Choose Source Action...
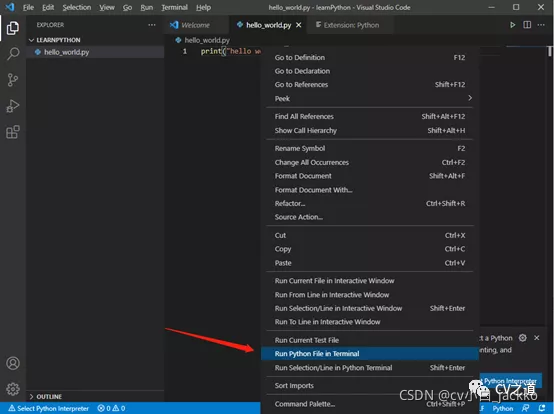Viewport: 554px width, 414px height. pyautogui.click(x=370, y=217)
